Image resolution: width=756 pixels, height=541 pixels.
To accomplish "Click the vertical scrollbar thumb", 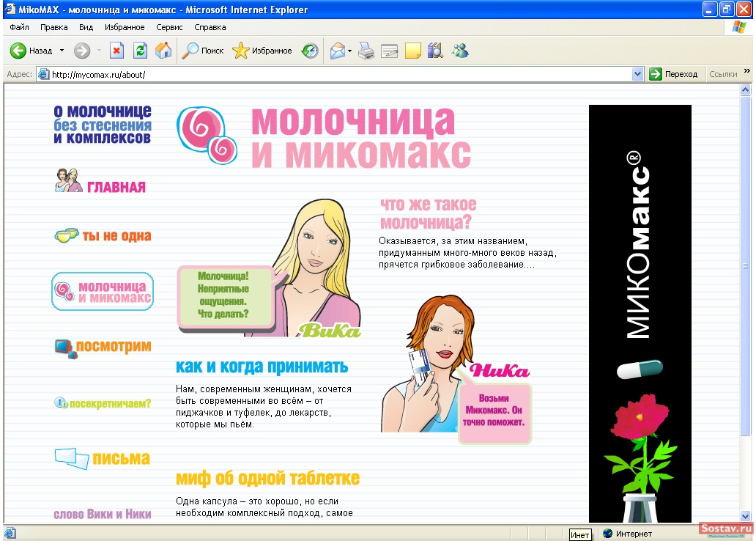I will 746,265.
